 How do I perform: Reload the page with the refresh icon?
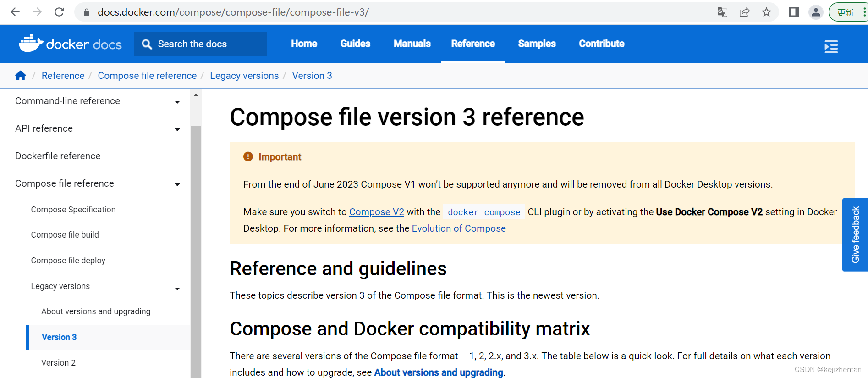pyautogui.click(x=59, y=12)
